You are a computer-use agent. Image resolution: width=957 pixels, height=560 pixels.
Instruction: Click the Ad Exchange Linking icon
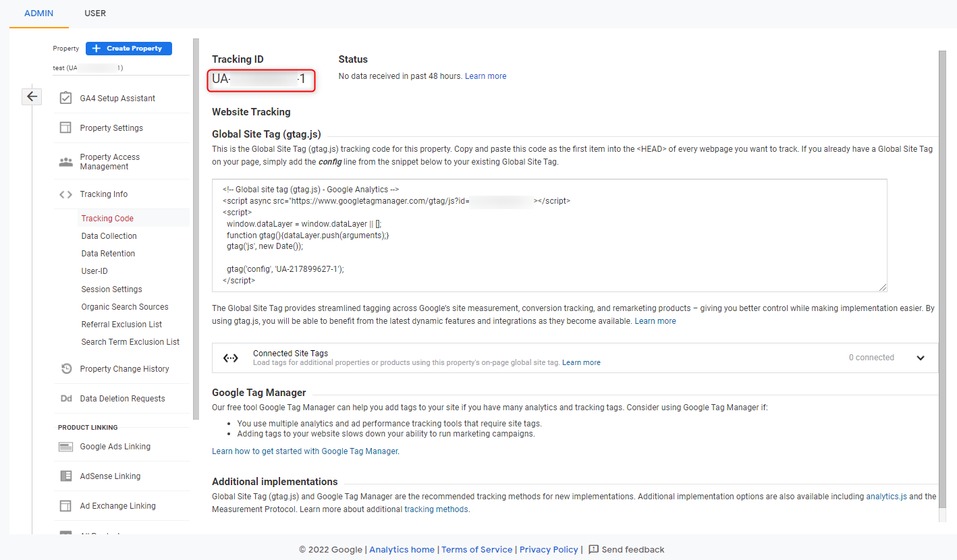point(65,505)
